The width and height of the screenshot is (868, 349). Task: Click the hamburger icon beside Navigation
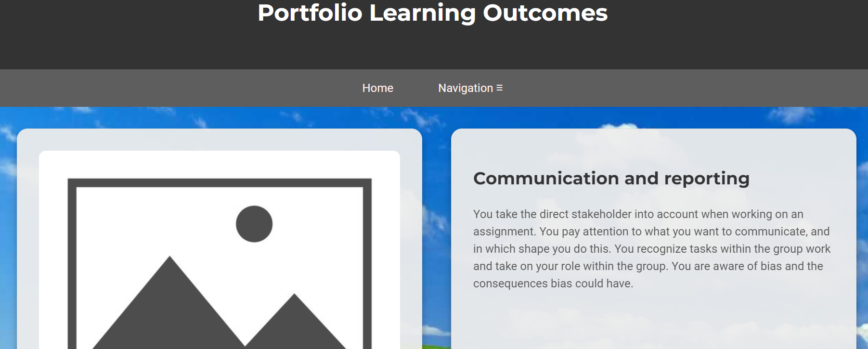[500, 88]
